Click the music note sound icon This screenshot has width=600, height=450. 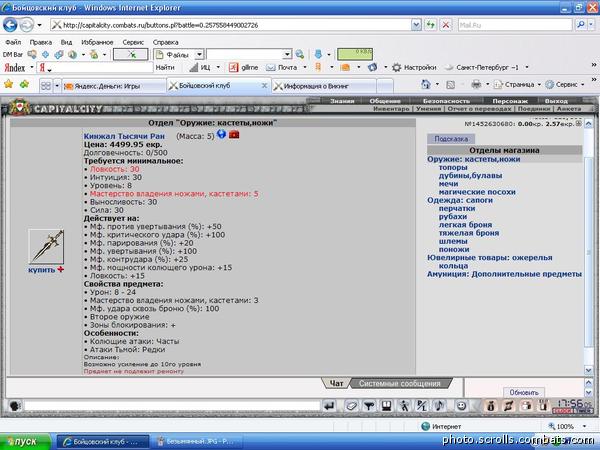click(439, 406)
